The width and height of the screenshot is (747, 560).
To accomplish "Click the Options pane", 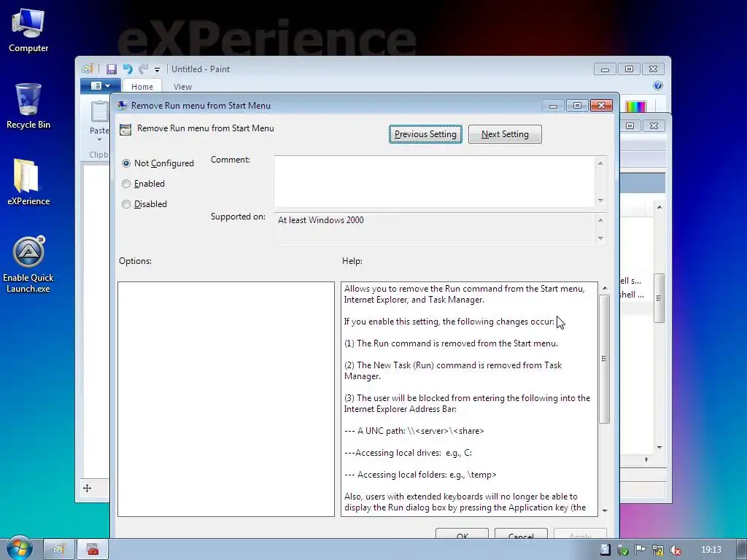I will click(x=226, y=399).
